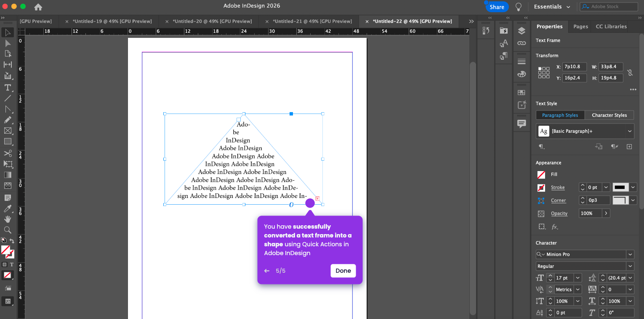Select the Direct Selection tool
The width and height of the screenshot is (644, 319).
[x=8, y=43]
